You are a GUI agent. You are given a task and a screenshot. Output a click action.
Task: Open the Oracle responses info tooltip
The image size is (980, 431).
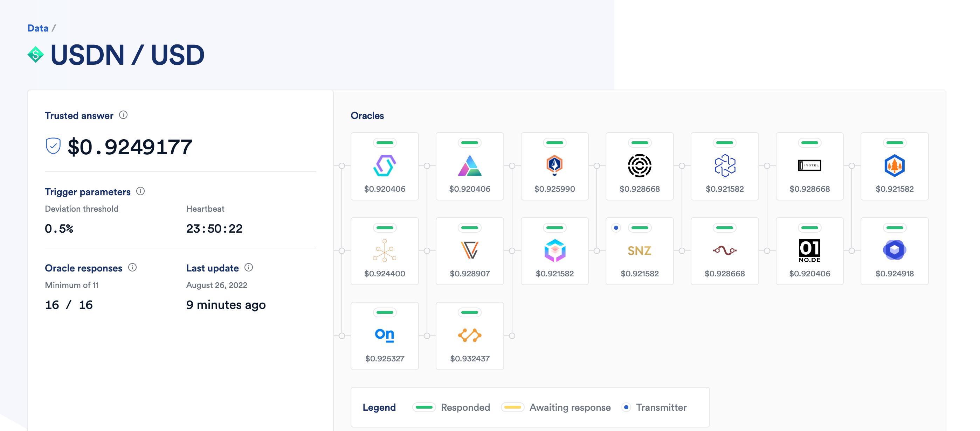(132, 268)
